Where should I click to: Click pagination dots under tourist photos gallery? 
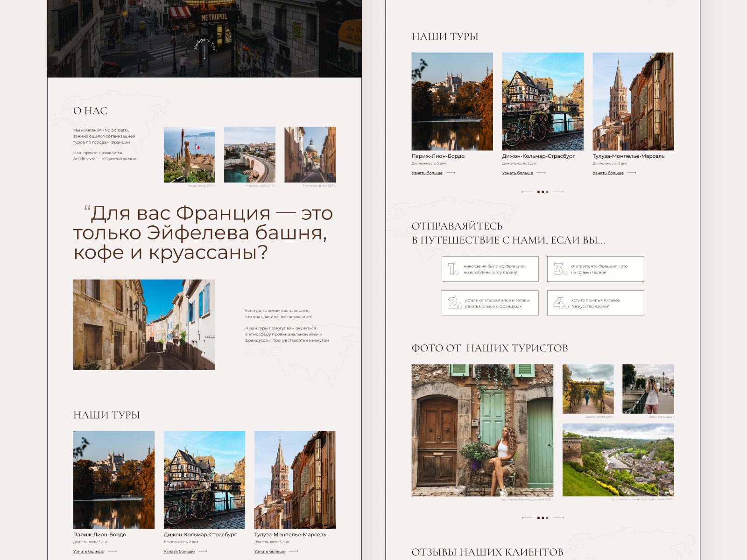tap(543, 518)
